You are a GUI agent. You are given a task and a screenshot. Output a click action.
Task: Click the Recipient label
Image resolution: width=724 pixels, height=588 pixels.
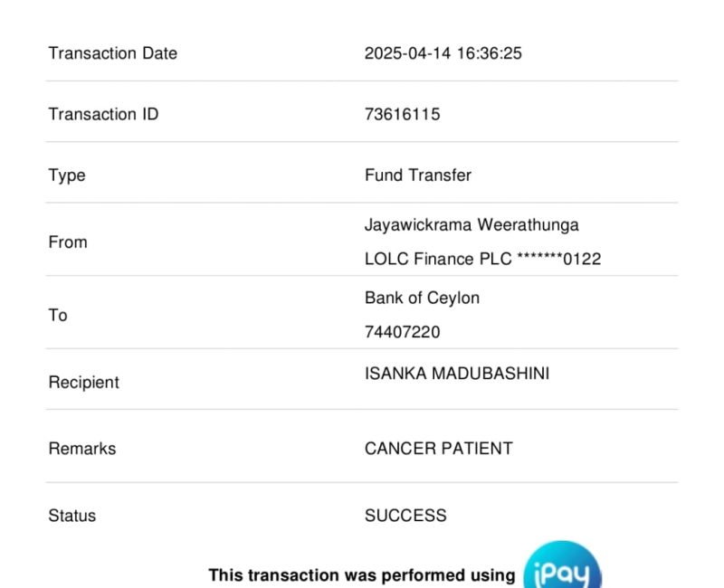(x=83, y=383)
